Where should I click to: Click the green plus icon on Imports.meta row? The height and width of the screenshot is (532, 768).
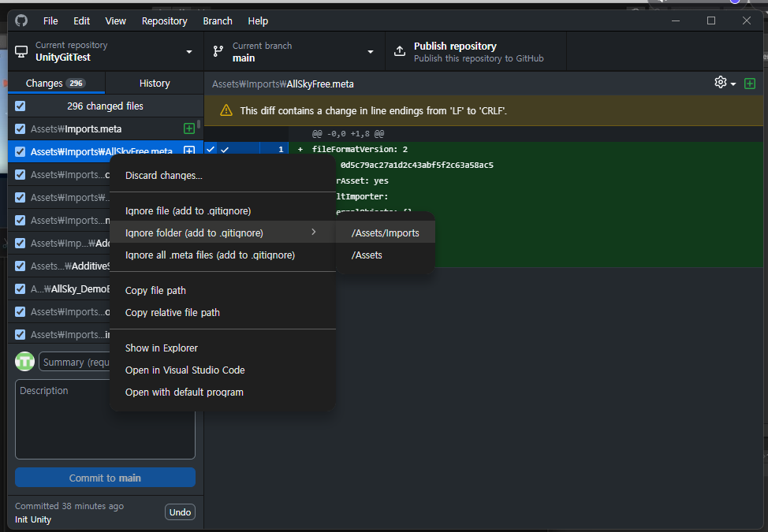coord(188,128)
